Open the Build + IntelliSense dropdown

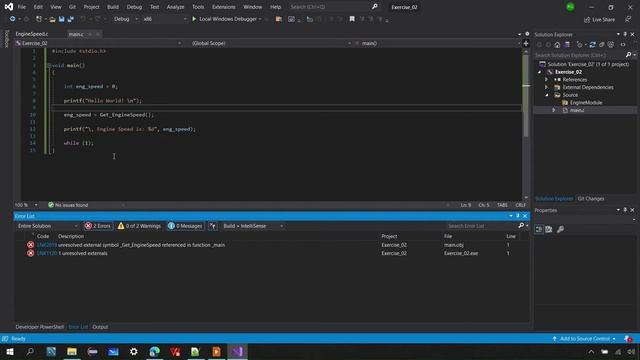point(252,226)
